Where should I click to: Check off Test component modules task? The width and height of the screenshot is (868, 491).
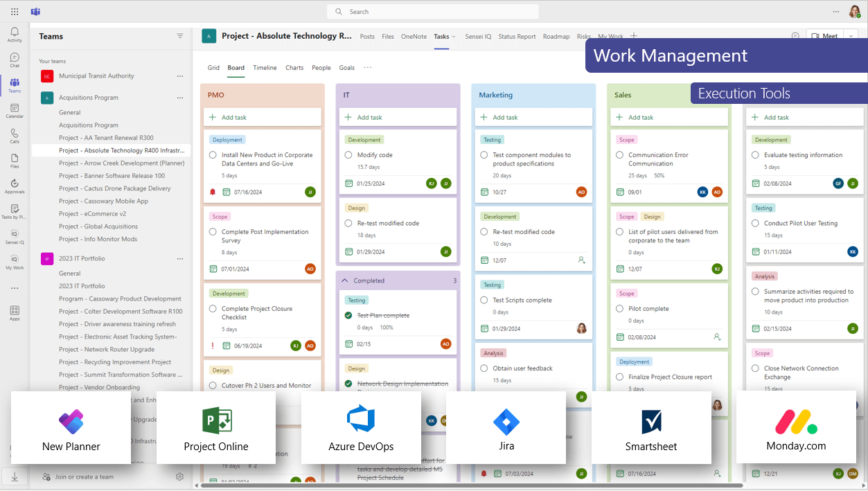(x=484, y=155)
